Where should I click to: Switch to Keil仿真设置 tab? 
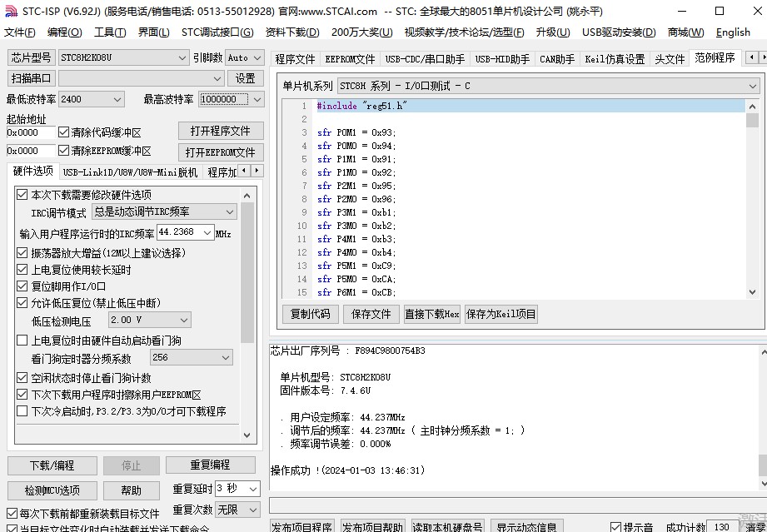[x=615, y=59]
